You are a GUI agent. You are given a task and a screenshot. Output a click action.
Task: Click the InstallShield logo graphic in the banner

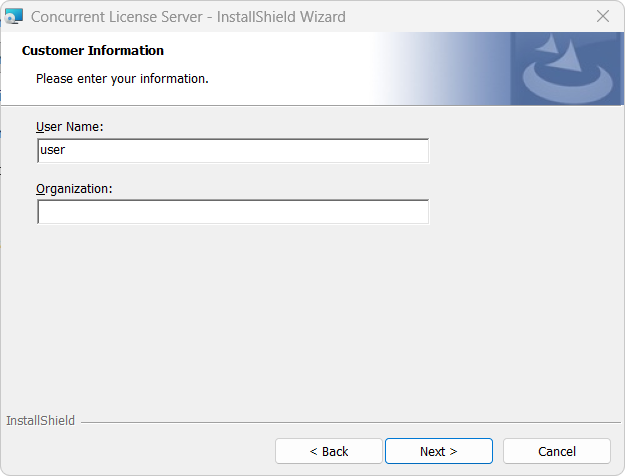567,69
